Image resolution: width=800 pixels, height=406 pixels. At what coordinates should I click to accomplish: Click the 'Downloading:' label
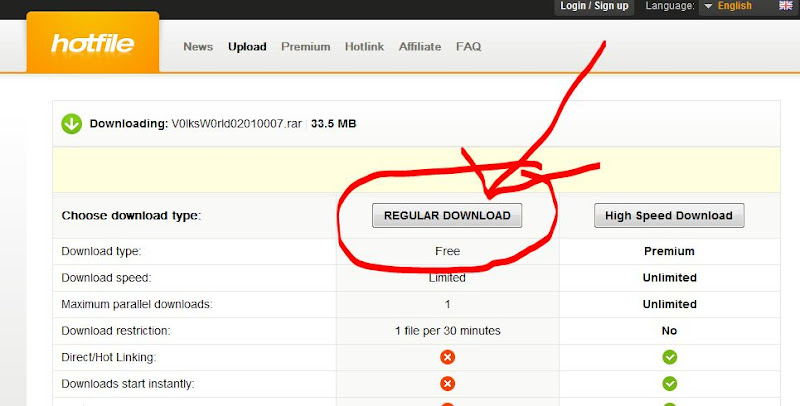coord(129,123)
